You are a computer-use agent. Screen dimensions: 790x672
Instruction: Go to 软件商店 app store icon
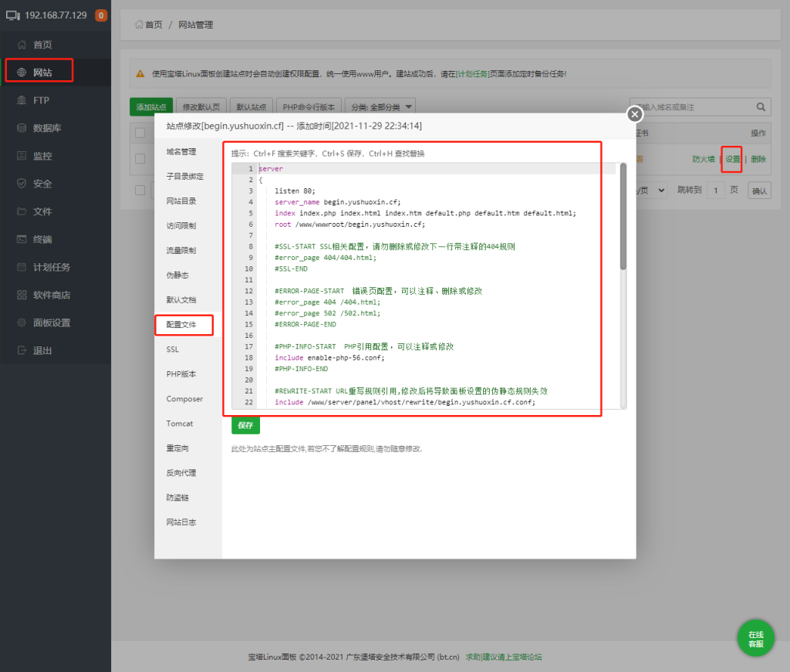(22, 295)
